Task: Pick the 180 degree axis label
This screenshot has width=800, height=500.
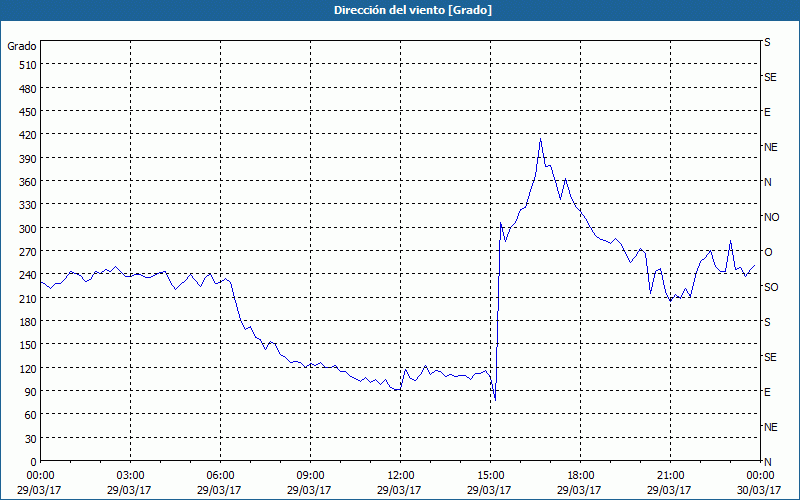Action: tap(28, 321)
